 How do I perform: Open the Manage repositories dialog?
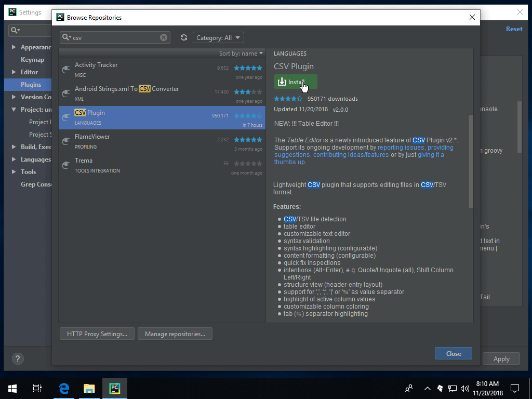[175, 334]
